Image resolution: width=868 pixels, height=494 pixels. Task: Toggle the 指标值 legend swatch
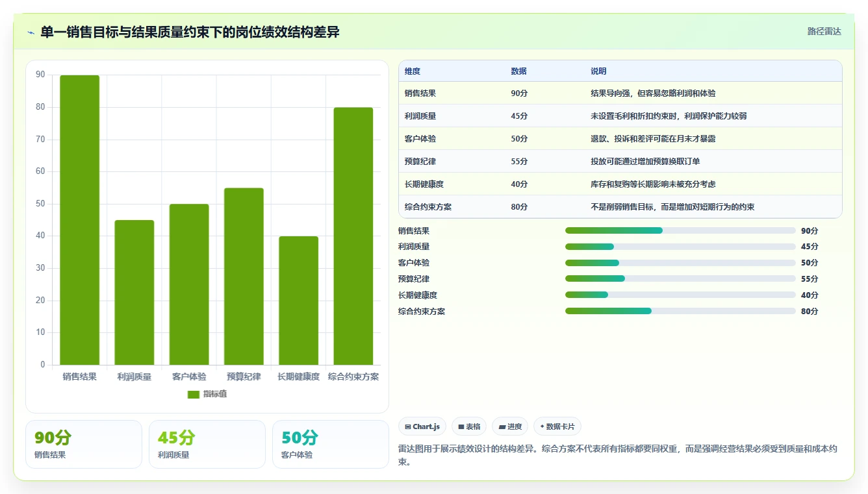click(194, 394)
